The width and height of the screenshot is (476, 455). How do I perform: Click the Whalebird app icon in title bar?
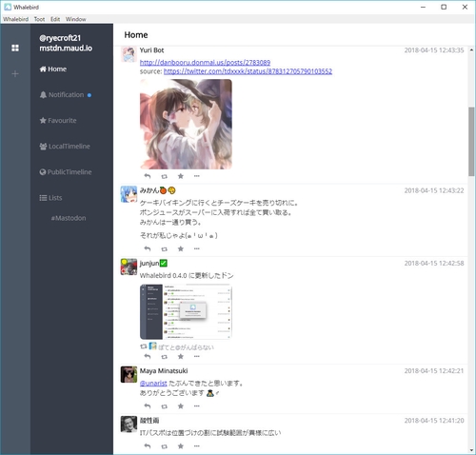coord(8,7)
